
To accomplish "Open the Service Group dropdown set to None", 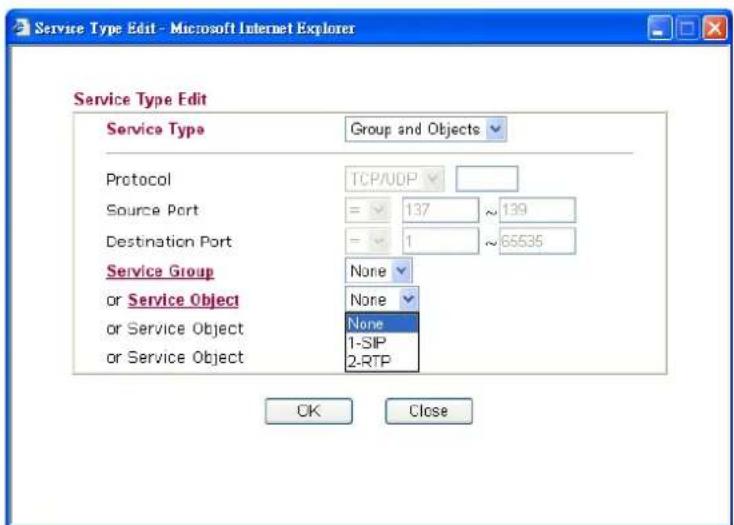I will [378, 271].
